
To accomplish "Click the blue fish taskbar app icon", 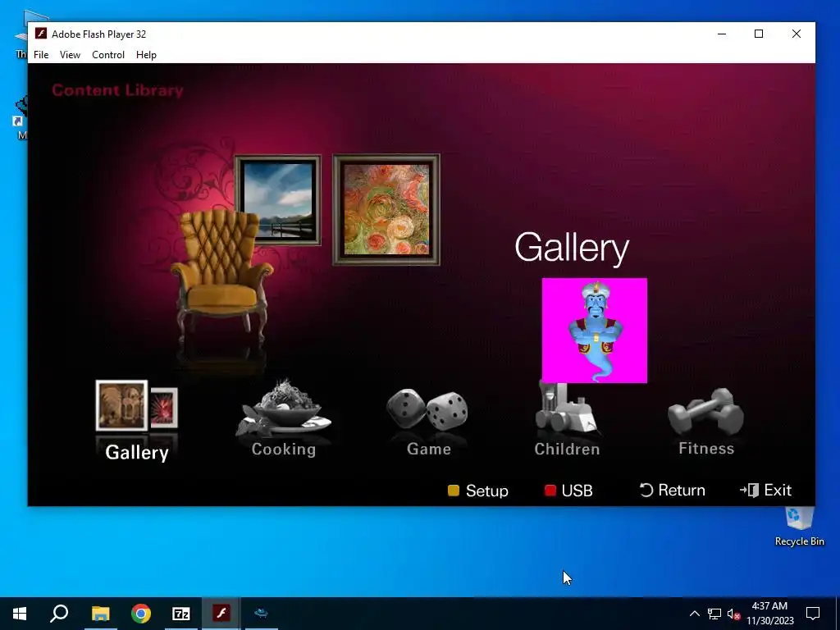I will [261, 614].
